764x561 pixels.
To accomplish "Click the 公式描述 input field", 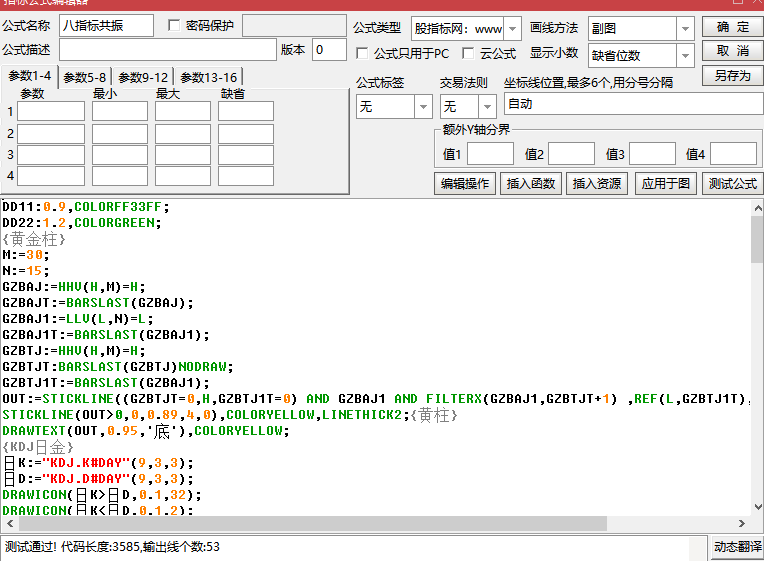I will pyautogui.click(x=168, y=50).
